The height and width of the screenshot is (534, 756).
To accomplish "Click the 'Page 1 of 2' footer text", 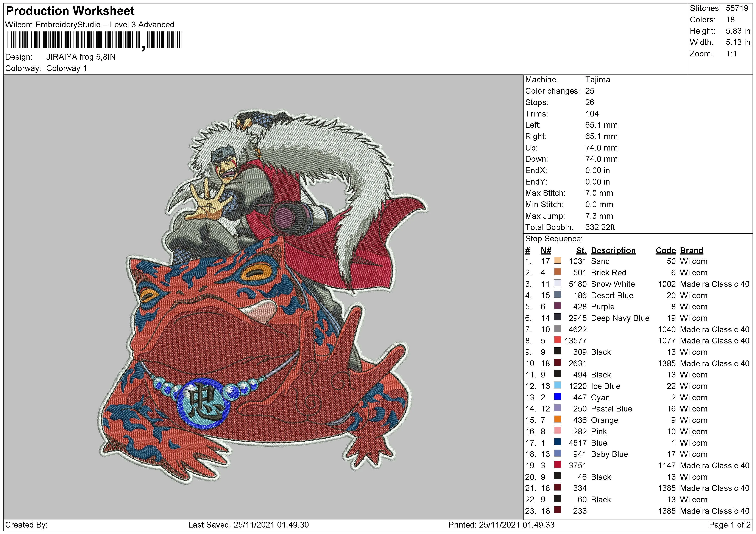I will (x=730, y=525).
